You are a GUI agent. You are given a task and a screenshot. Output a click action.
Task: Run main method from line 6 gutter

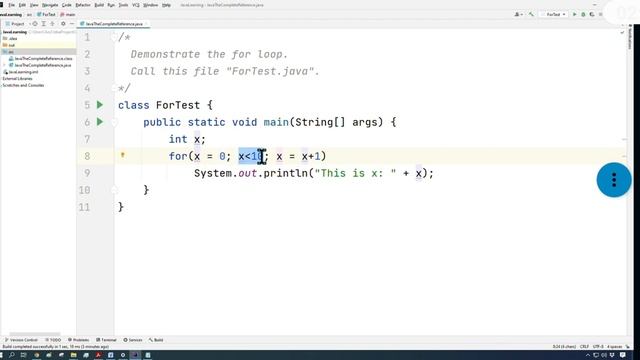pyautogui.click(x=100, y=122)
